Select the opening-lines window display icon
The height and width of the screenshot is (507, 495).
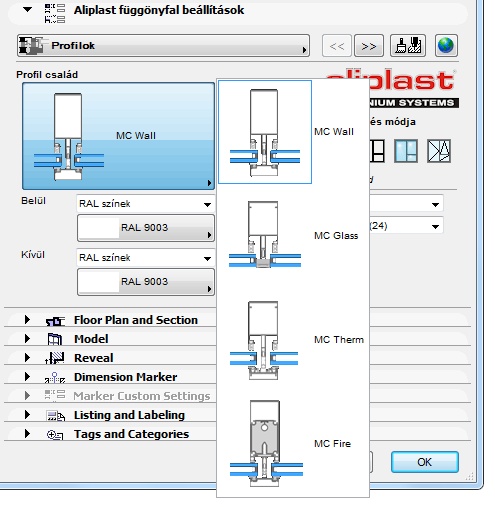(439, 151)
